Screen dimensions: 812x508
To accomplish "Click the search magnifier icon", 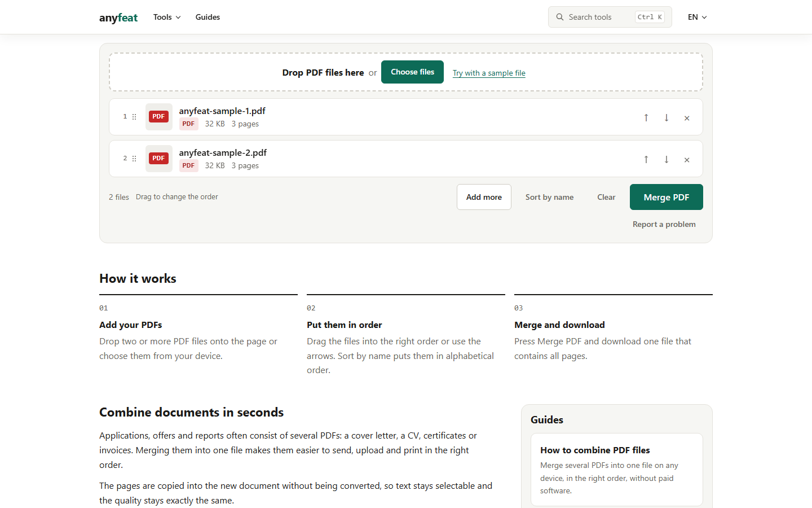I will 560,17.
